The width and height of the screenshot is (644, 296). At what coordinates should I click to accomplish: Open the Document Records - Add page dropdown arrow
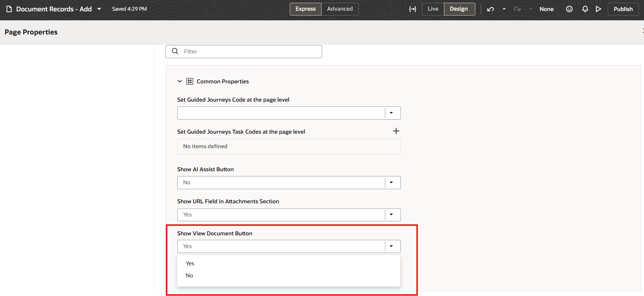(99, 9)
